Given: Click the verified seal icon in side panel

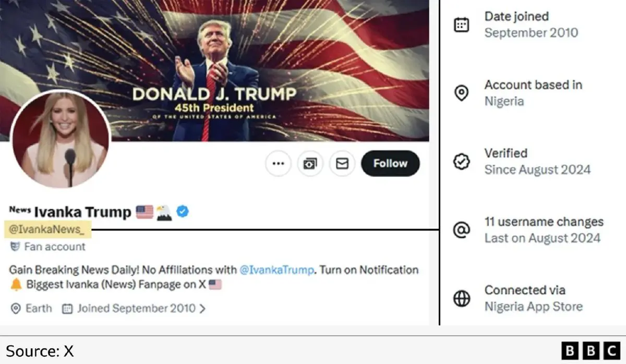Looking at the screenshot, I should pyautogui.click(x=461, y=162).
